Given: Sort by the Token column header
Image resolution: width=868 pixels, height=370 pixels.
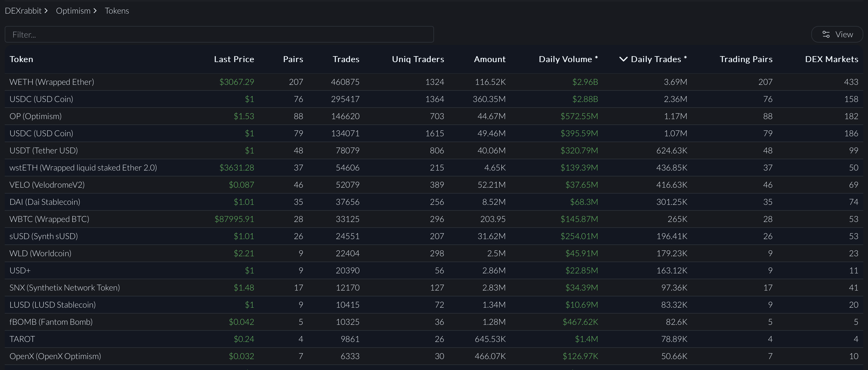Looking at the screenshot, I should [21, 59].
